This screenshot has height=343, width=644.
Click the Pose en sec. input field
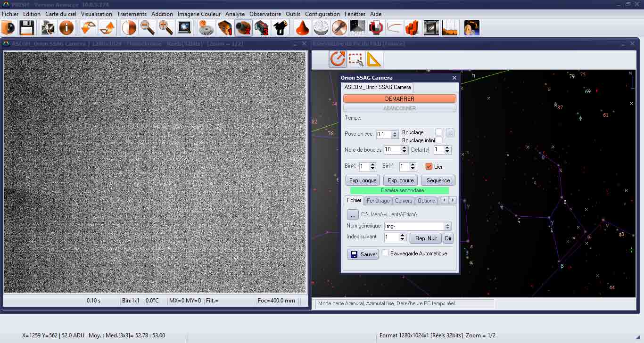pos(383,134)
